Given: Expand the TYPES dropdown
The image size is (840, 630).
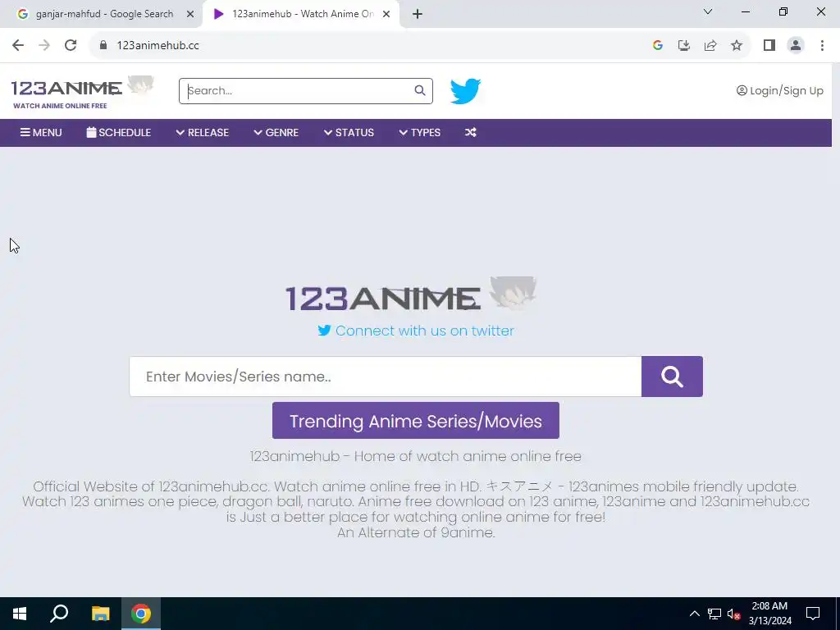Looking at the screenshot, I should (419, 132).
